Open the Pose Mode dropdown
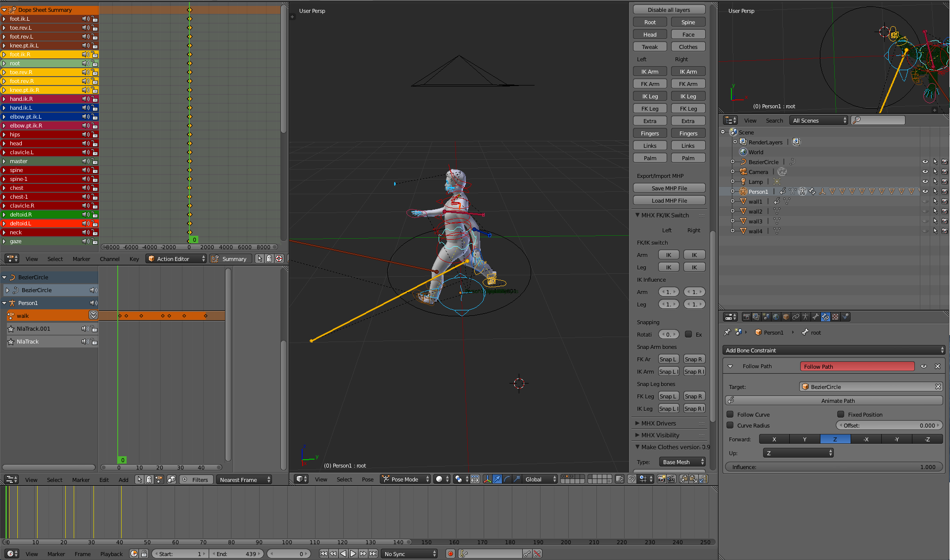Image resolution: width=950 pixels, height=560 pixels. tap(405, 479)
